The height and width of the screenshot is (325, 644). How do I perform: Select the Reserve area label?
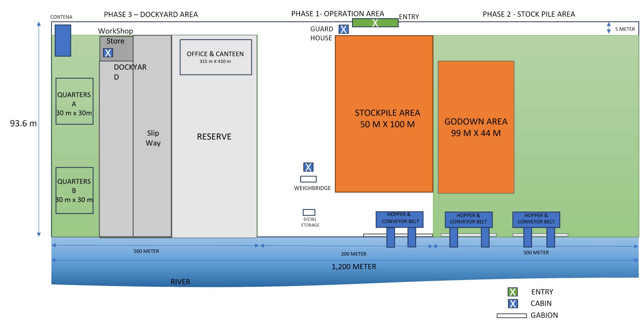click(x=214, y=137)
